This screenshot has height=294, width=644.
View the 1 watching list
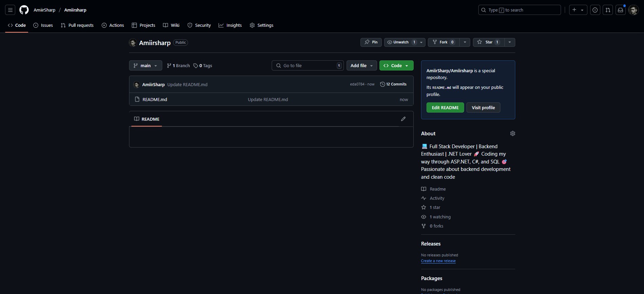click(436, 217)
